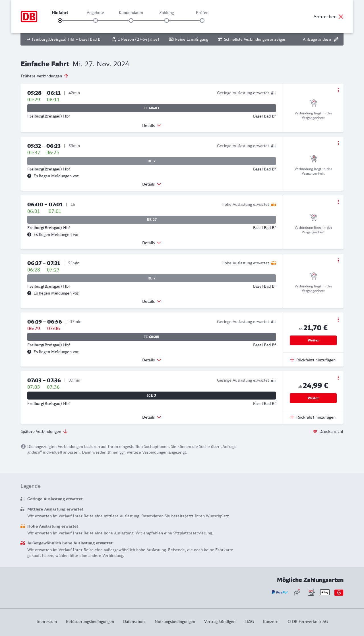Select the Angebote step in progress bar
This screenshot has width=364, height=636.
pos(96,20)
